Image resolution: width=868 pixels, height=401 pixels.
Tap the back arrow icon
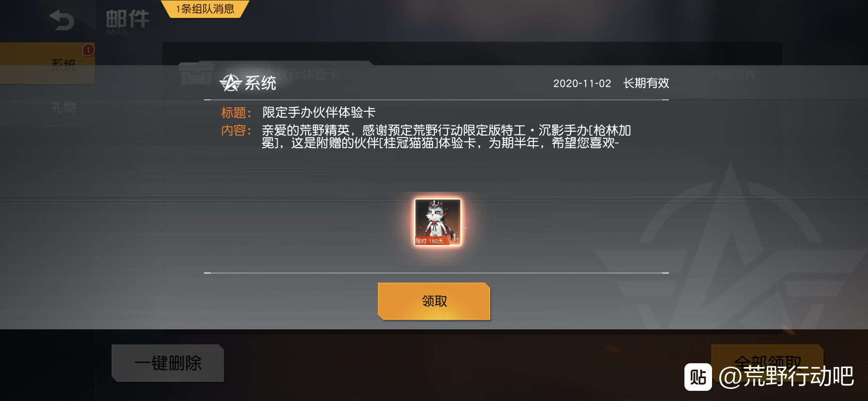(62, 21)
